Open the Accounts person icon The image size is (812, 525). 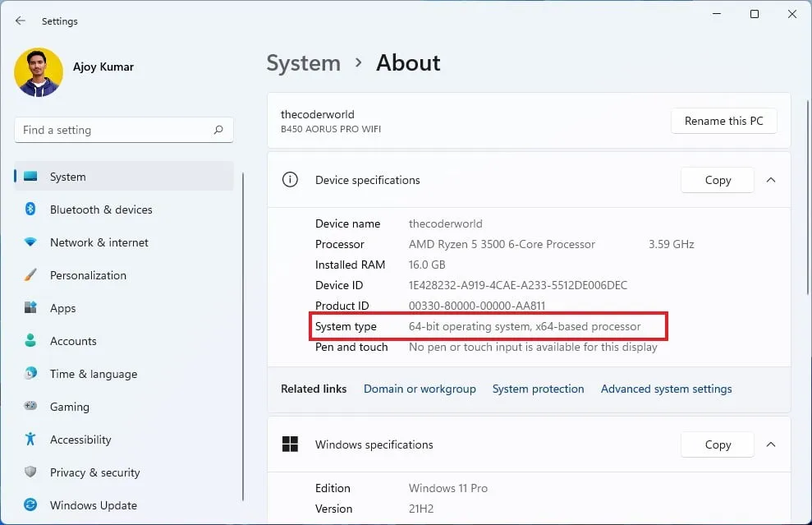pyautogui.click(x=30, y=341)
